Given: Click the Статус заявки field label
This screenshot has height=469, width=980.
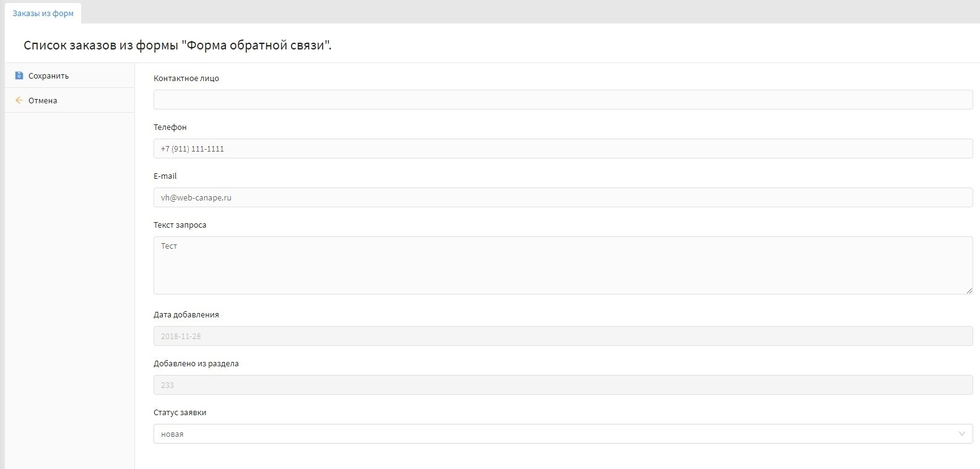Looking at the screenshot, I should pyautogui.click(x=180, y=413).
